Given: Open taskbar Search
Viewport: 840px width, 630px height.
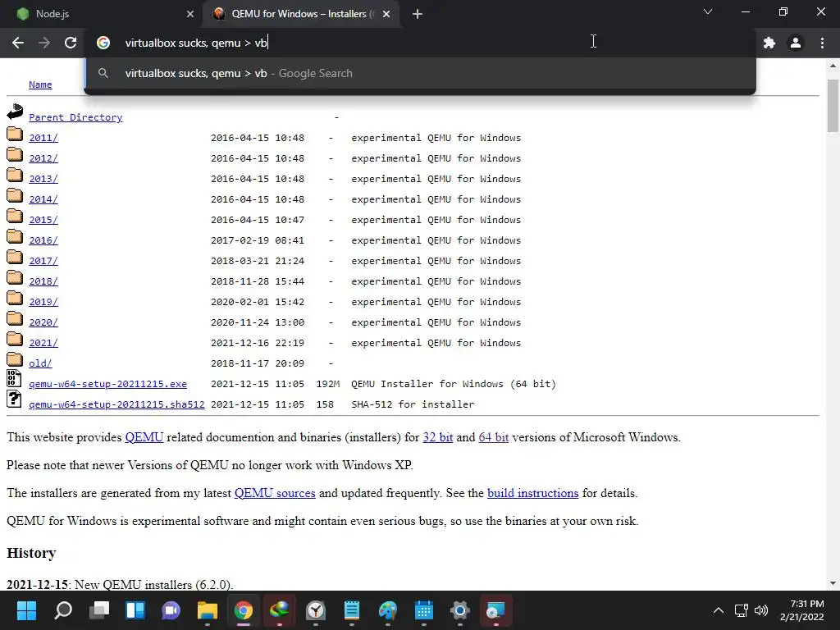Looking at the screenshot, I should [62, 610].
